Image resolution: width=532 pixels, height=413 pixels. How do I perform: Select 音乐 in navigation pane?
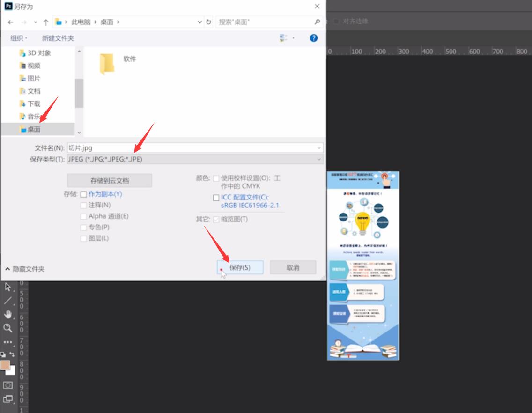(30, 117)
